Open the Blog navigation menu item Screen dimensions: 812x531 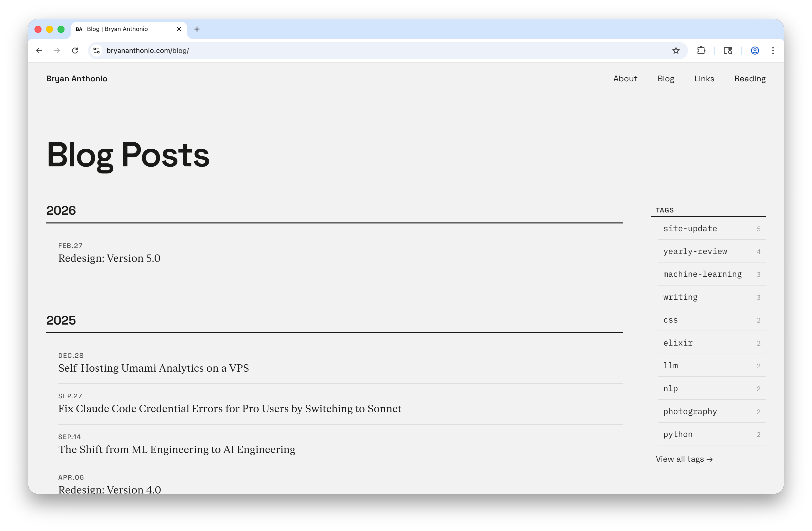tap(666, 79)
